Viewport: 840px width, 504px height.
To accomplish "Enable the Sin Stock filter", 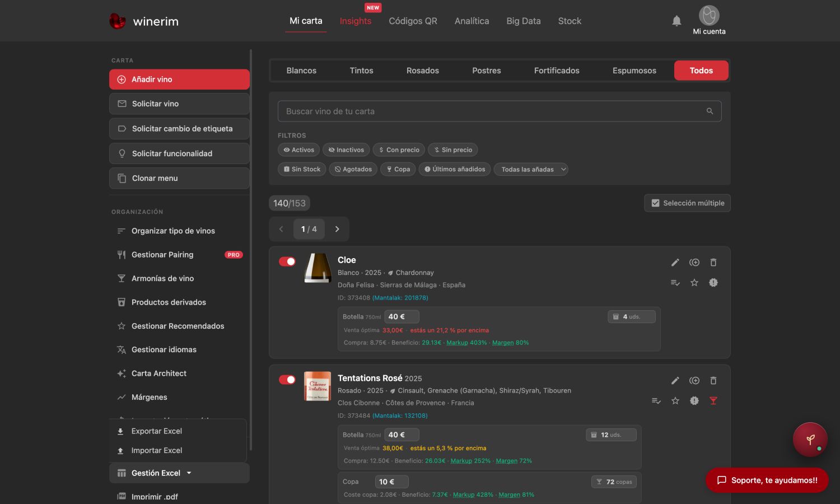I will [x=302, y=169].
